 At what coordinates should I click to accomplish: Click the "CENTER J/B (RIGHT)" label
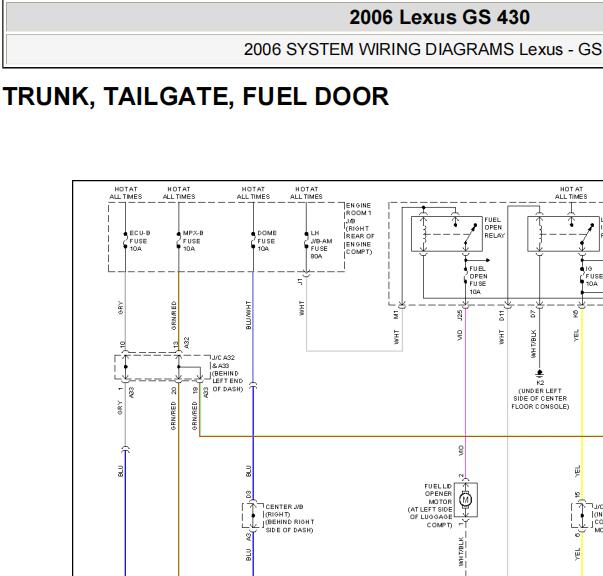[284, 510]
